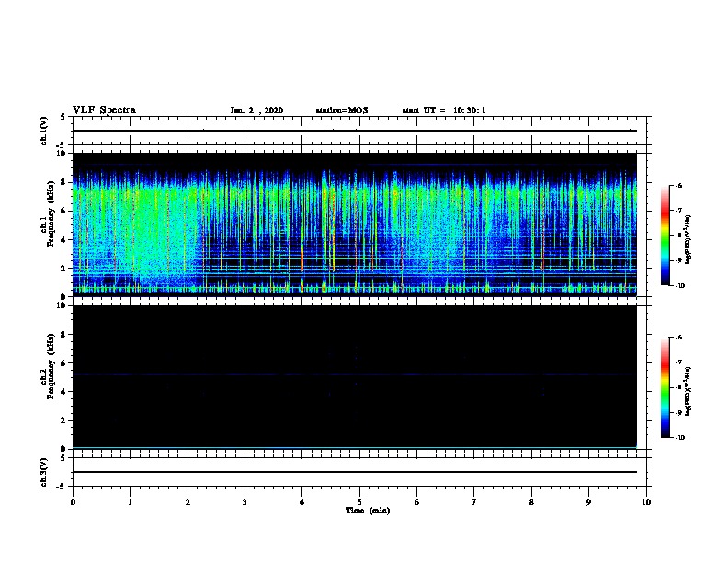This screenshot has height=563, width=728.
Task: Click the 'Jan. 2, 2020' date label
Action: pos(256,110)
